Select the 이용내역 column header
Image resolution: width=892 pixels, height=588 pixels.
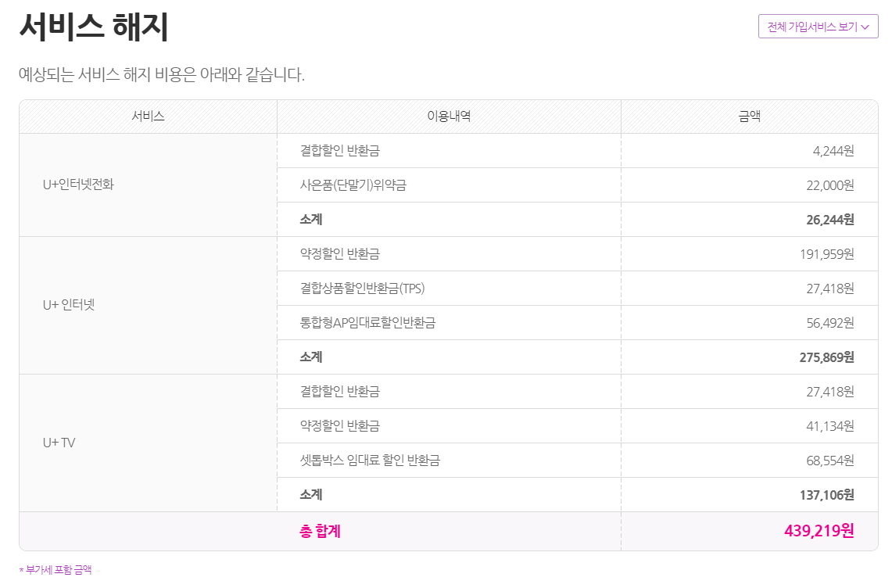tap(448, 117)
